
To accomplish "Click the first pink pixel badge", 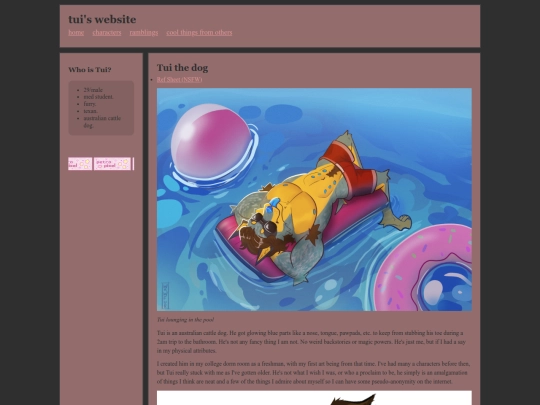I will tap(80, 164).
